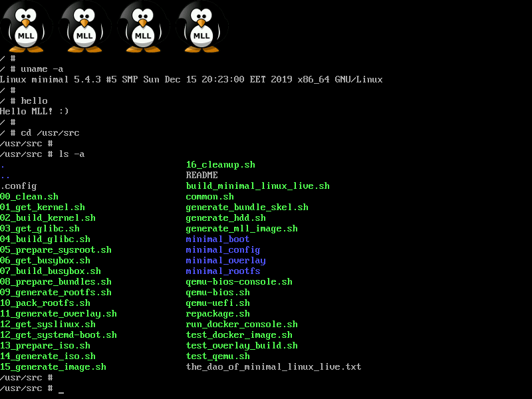Screen dimensions: 532x399
Task: Click the blinking cursor at the last prompt
Action: pyautogui.click(x=61, y=388)
